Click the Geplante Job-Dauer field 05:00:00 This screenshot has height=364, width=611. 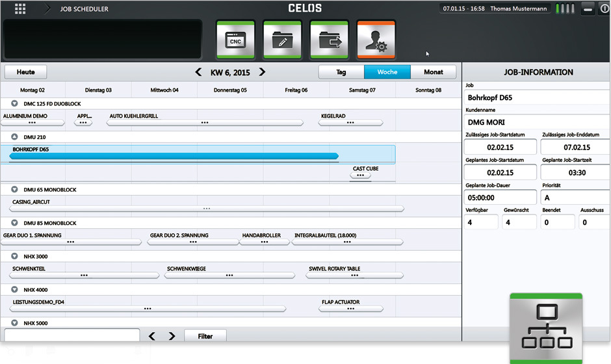coord(500,197)
